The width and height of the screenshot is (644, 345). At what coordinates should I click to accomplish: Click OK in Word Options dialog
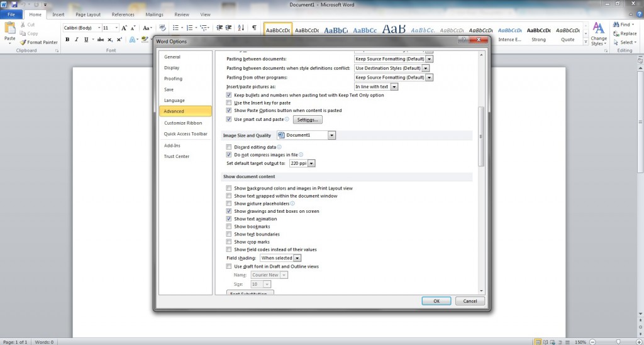[x=436, y=301]
